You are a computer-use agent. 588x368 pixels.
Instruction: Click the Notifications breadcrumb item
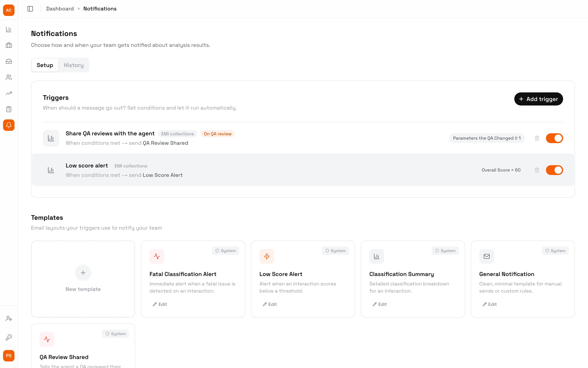[x=100, y=9]
